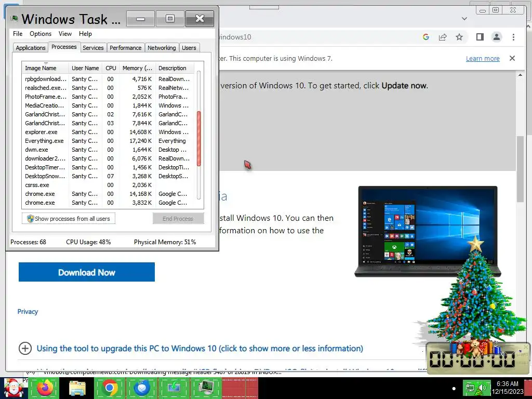Open the View menu in Task Manager
532x399 pixels.
65,34
